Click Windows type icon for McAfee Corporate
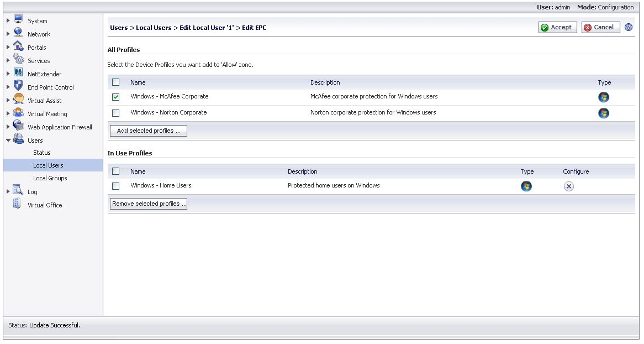 603,97
